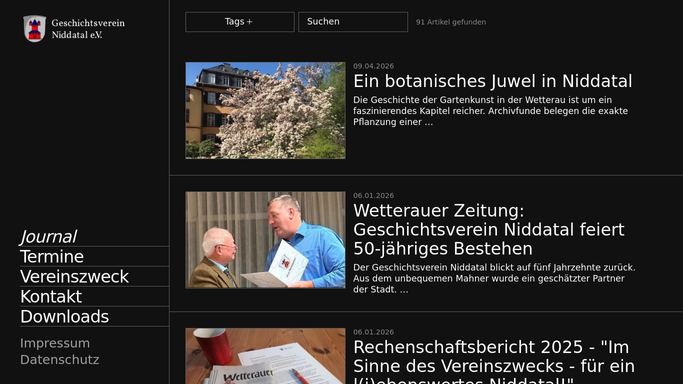Click the botanical article teaser text
Viewport: 683px width, 384px height.
pyautogui.click(x=490, y=111)
